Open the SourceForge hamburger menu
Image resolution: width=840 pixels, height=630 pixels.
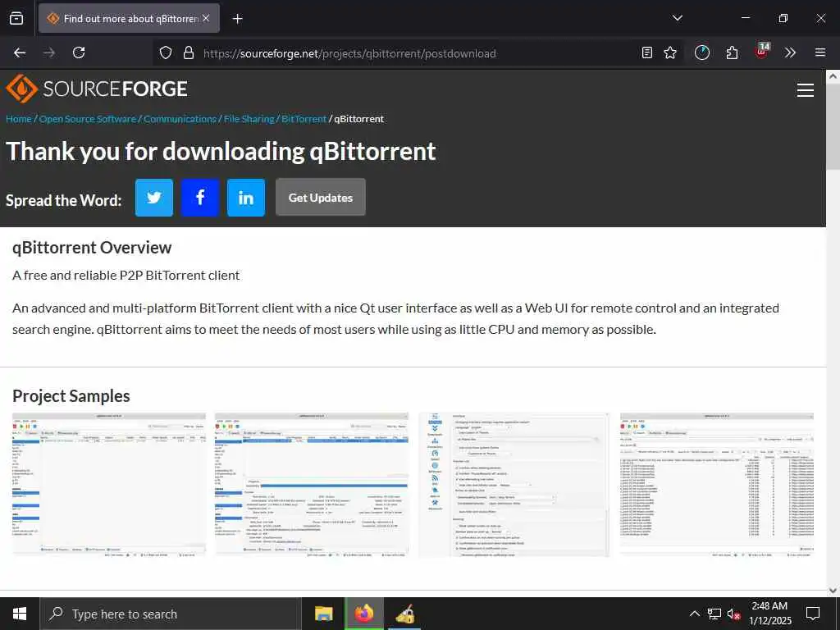(x=806, y=90)
